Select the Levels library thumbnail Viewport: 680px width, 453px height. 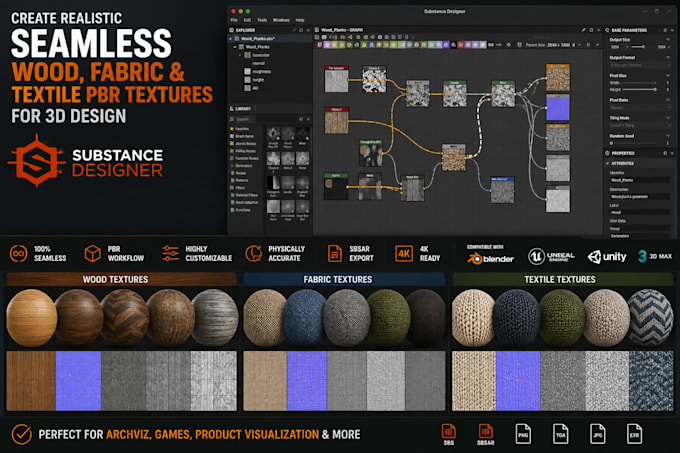(288, 183)
